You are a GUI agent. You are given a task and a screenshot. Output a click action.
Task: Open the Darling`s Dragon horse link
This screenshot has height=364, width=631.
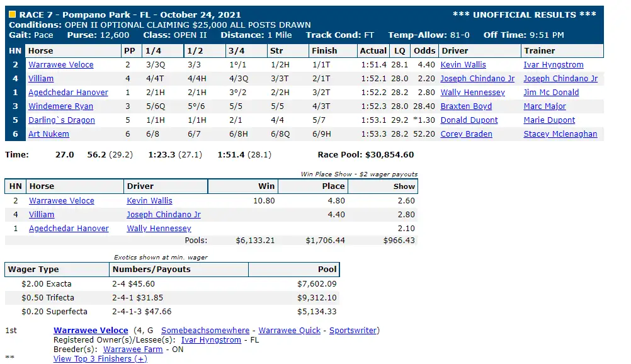click(62, 120)
